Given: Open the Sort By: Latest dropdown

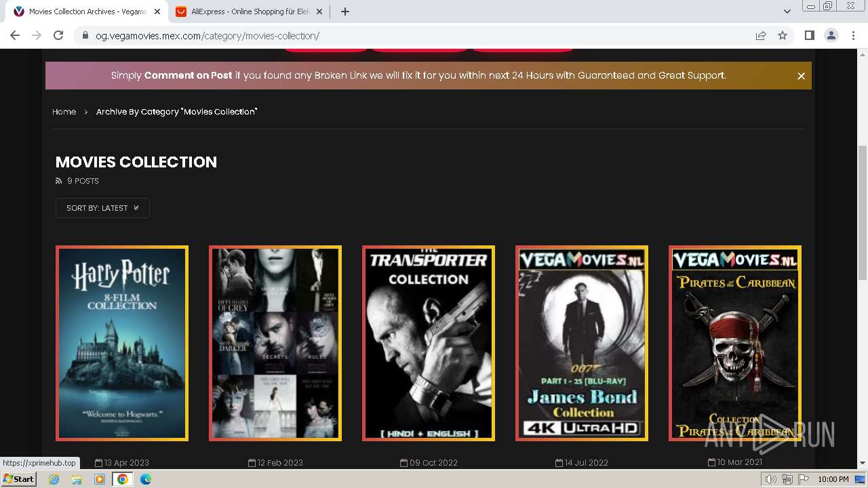Looking at the screenshot, I should coord(102,208).
